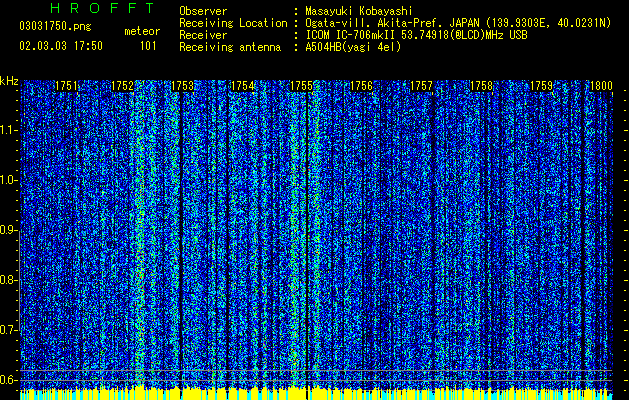
Task: Click the Receiver label
Action: click(x=203, y=35)
